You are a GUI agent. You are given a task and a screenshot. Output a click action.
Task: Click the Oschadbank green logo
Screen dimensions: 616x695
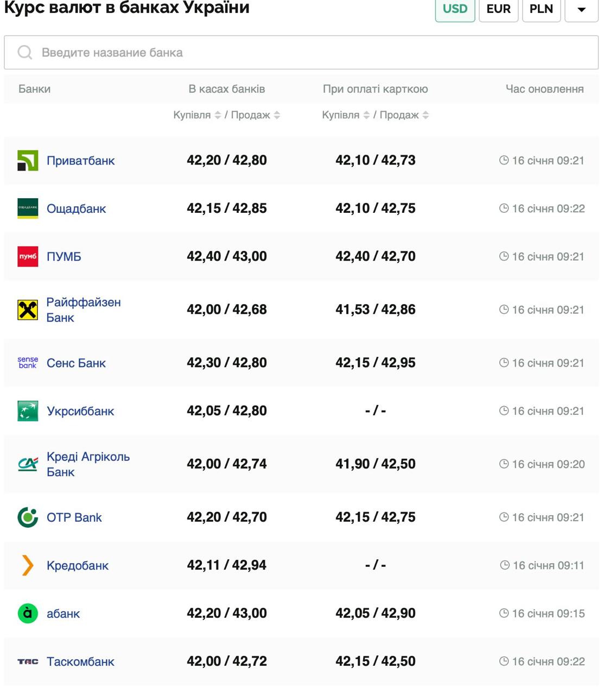pyautogui.click(x=28, y=208)
